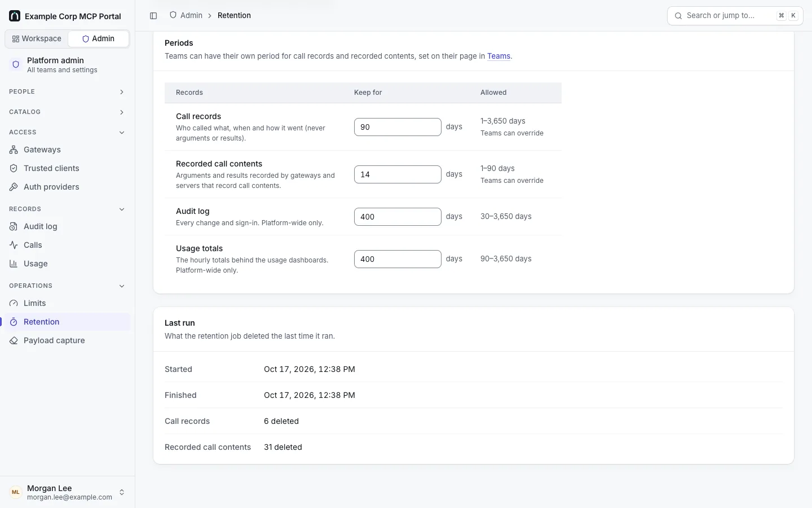The height and width of the screenshot is (508, 812).
Task: Open the Limits page
Action: coord(67,303)
